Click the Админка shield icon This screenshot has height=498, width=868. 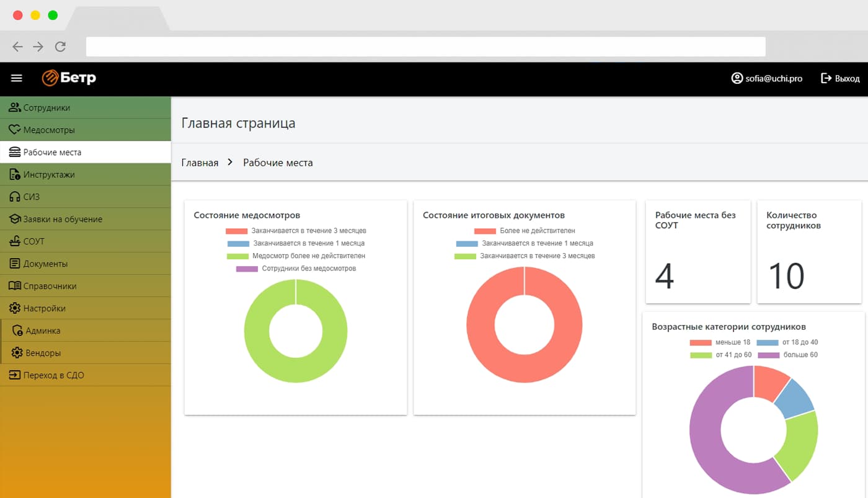click(x=17, y=331)
